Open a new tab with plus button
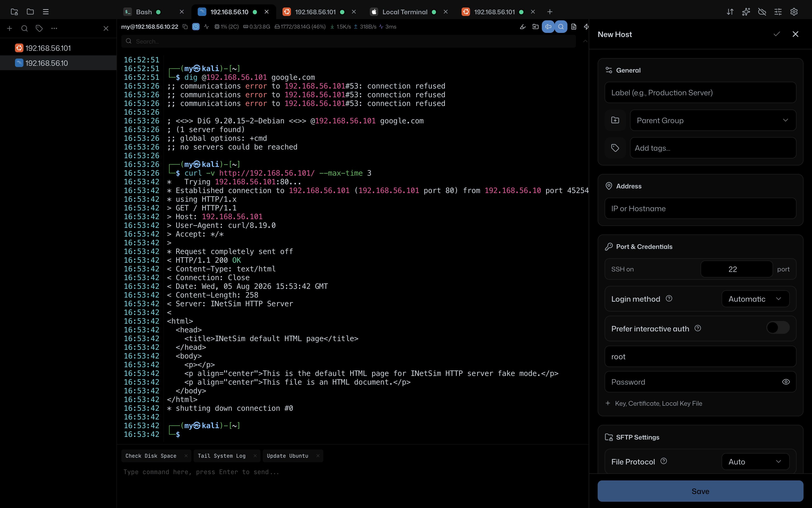Image resolution: width=812 pixels, height=508 pixels. 550,12
